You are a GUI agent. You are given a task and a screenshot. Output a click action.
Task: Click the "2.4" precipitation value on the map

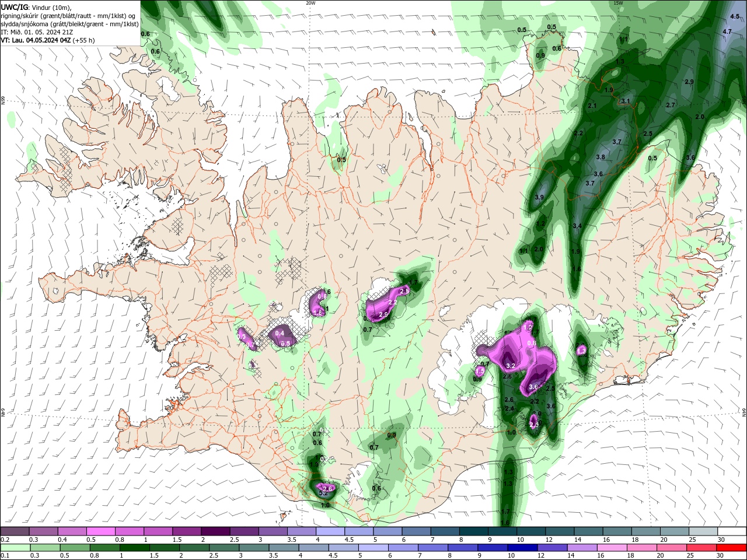click(509, 409)
